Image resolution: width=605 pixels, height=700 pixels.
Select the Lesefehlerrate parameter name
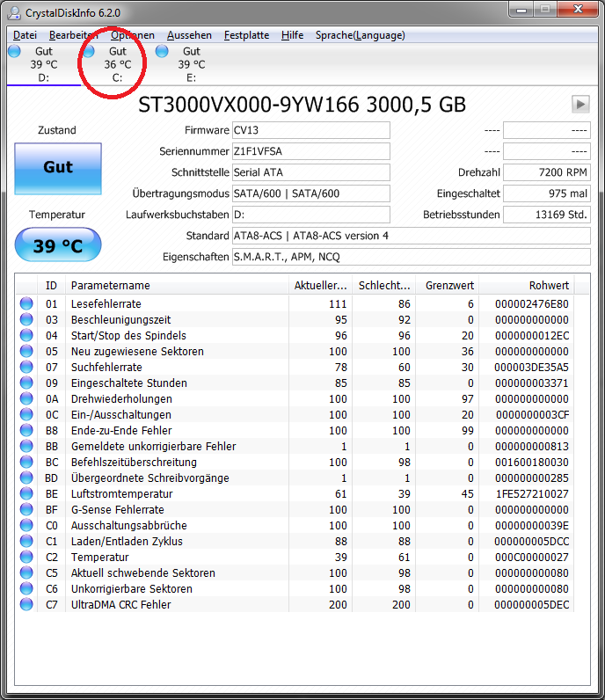pyautogui.click(x=106, y=303)
